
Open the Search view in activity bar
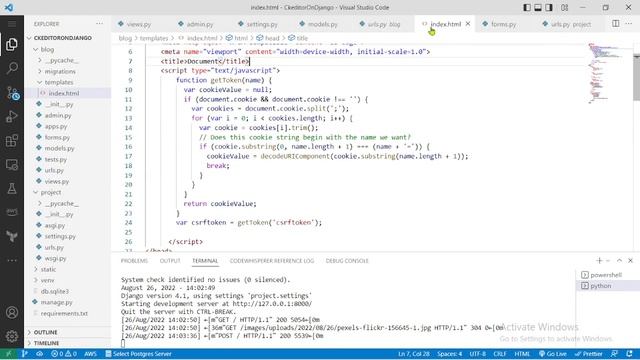12,68
